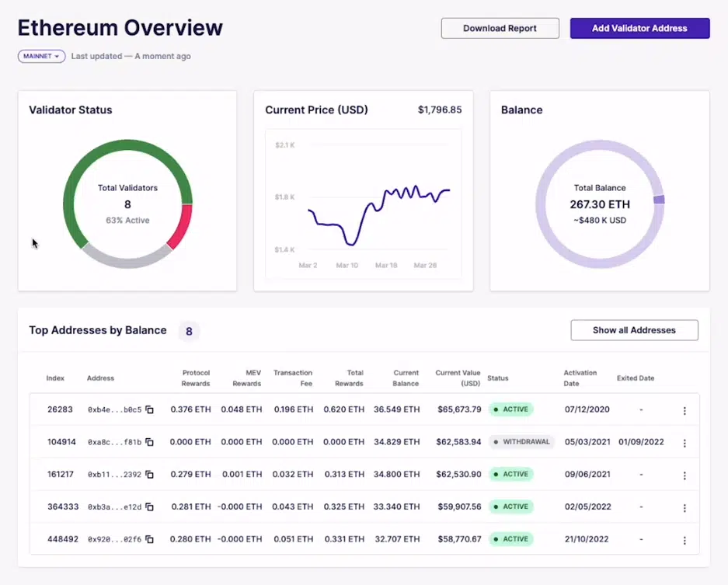Screen dimensions: 728x585
Task: Click current balance 36.549 ETH
Action: click(396, 409)
